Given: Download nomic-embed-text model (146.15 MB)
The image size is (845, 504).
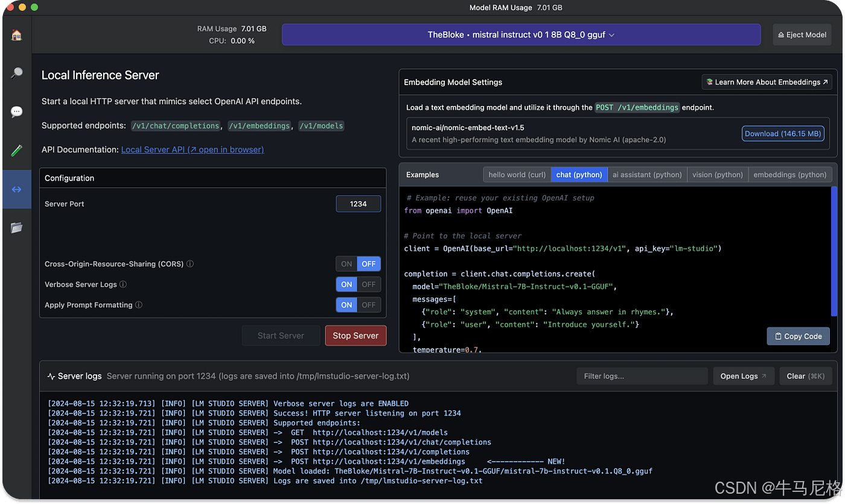Looking at the screenshot, I should tap(783, 133).
